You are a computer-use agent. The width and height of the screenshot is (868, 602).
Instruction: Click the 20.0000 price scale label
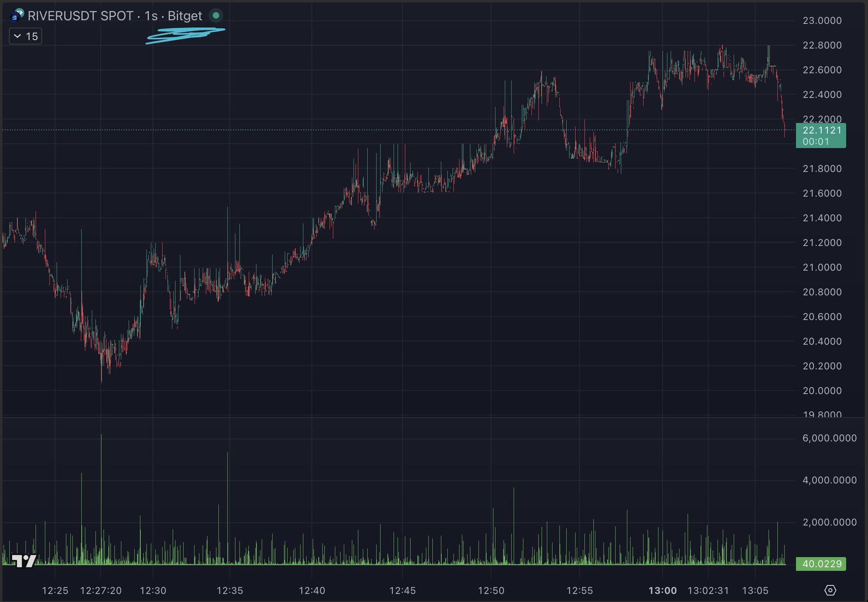tap(822, 390)
